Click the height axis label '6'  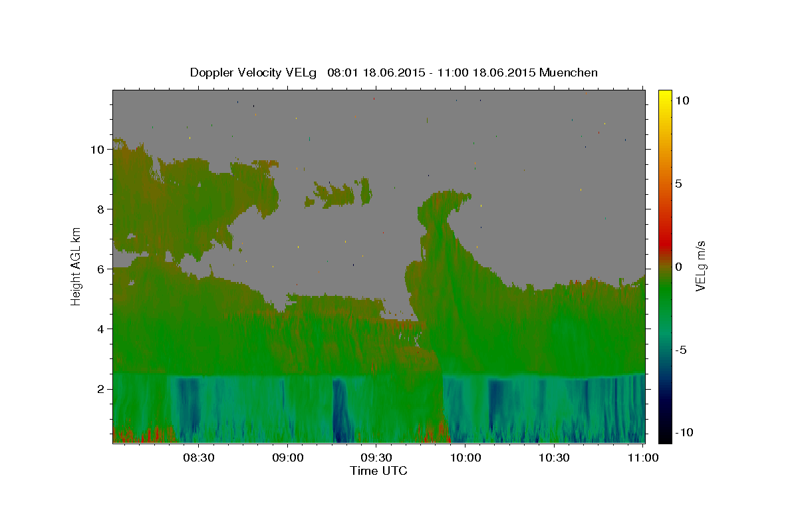101,269
